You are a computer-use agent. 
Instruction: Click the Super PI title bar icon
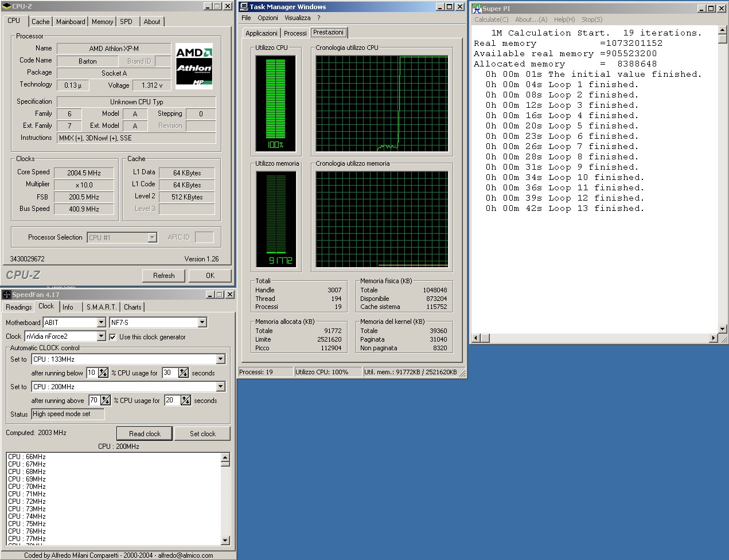click(477, 8)
